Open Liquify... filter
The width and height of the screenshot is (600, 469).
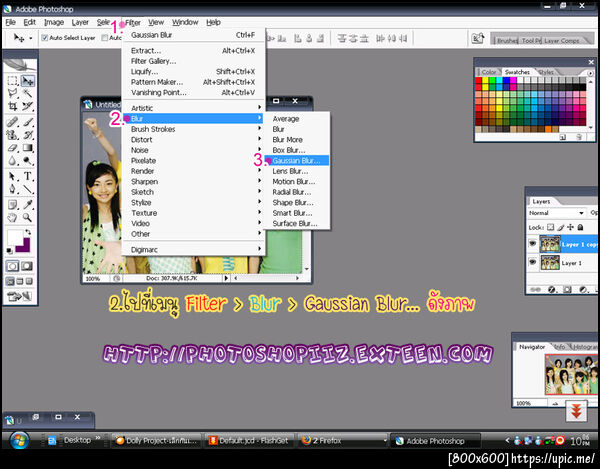[193, 72]
